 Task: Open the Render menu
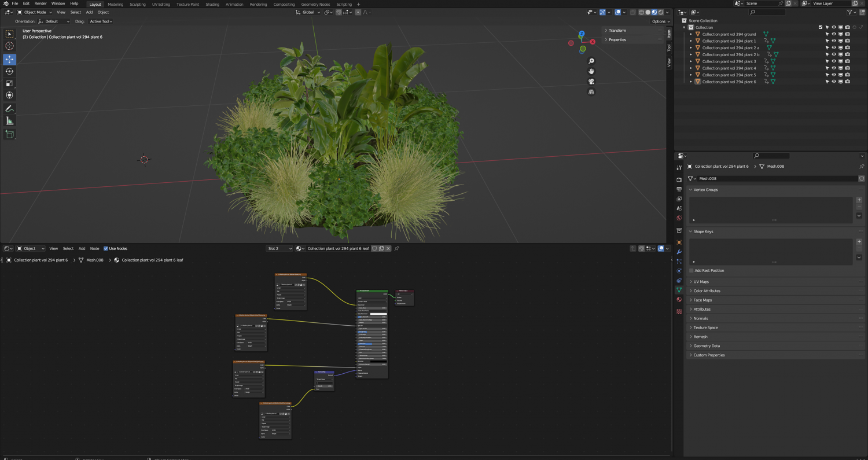[41, 3]
